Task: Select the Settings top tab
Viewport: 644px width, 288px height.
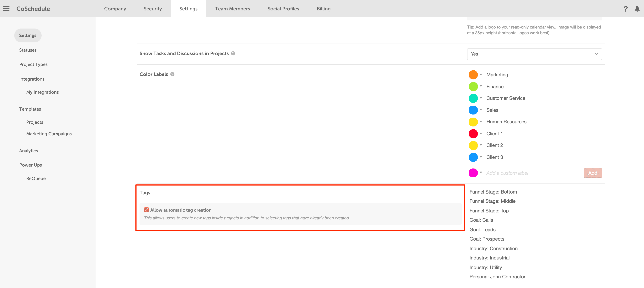Action: (x=188, y=9)
